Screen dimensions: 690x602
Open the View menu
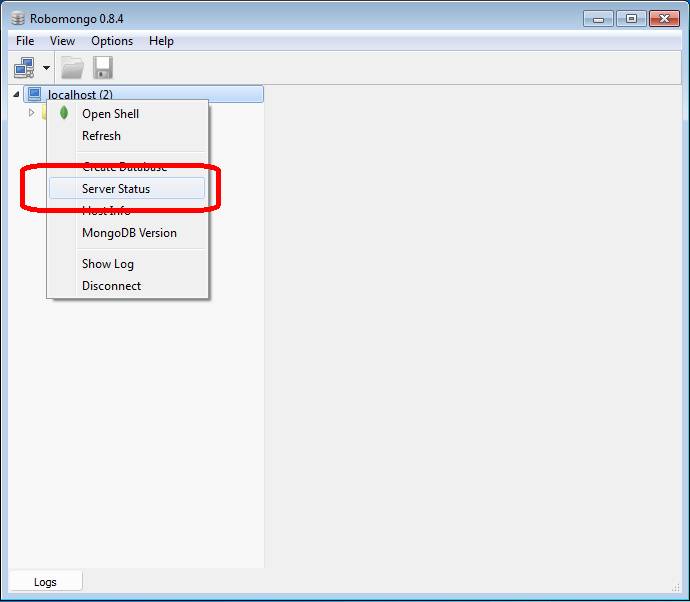pyautogui.click(x=62, y=41)
